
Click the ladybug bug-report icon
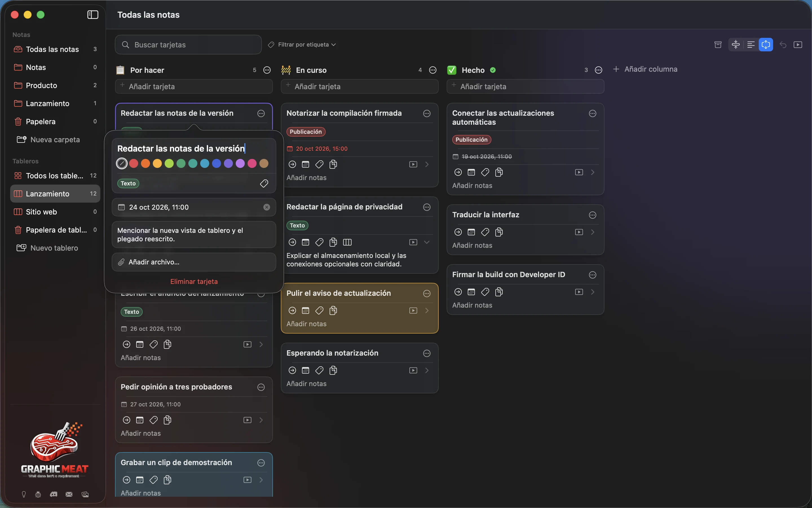click(x=38, y=494)
